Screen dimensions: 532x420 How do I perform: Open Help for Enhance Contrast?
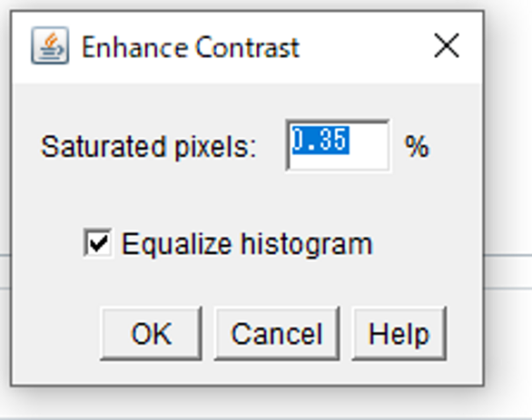coord(399,334)
